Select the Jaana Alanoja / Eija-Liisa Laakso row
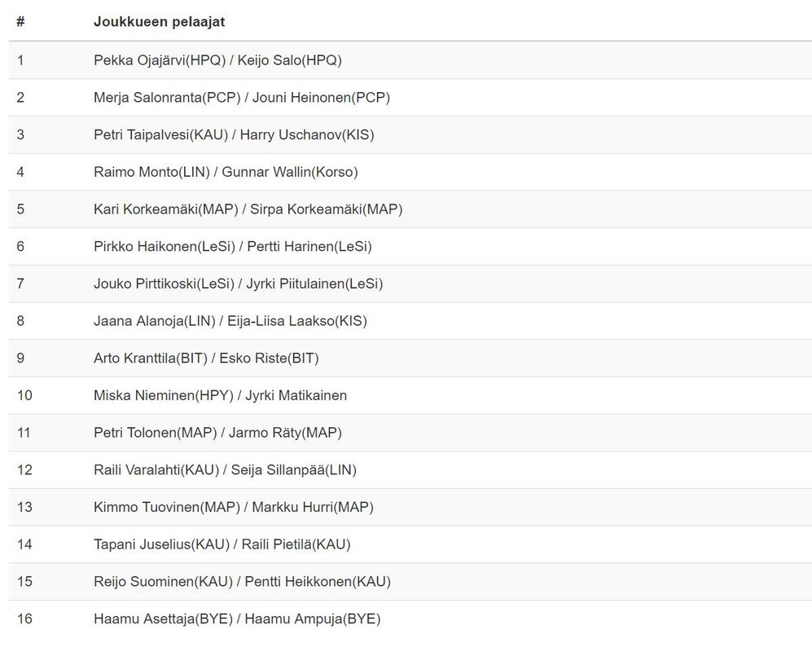 (230, 321)
